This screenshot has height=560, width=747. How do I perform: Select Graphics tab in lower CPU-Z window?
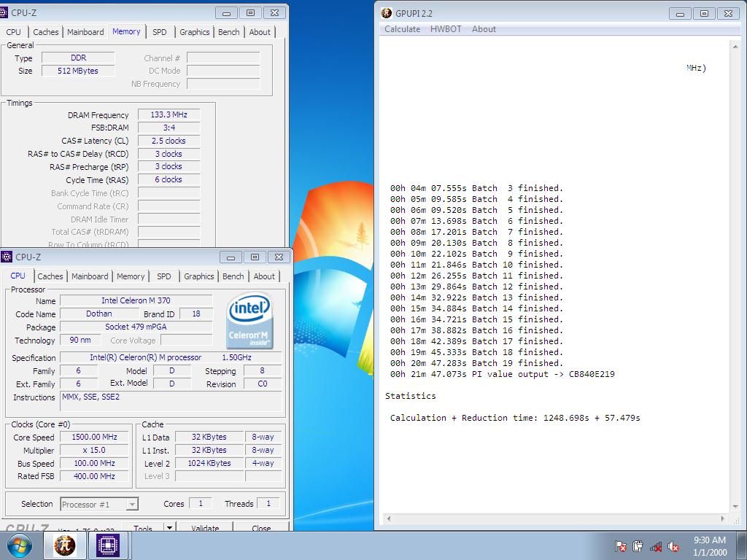(x=198, y=276)
